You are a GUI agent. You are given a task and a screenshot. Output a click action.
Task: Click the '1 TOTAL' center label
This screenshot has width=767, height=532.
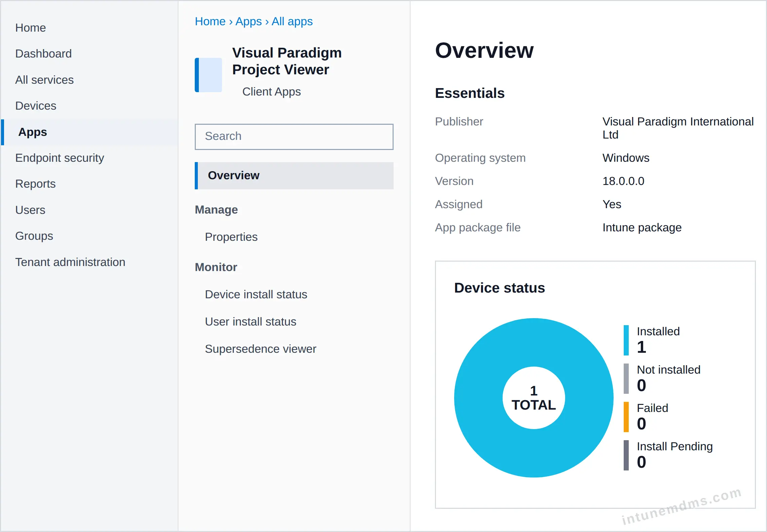534,398
